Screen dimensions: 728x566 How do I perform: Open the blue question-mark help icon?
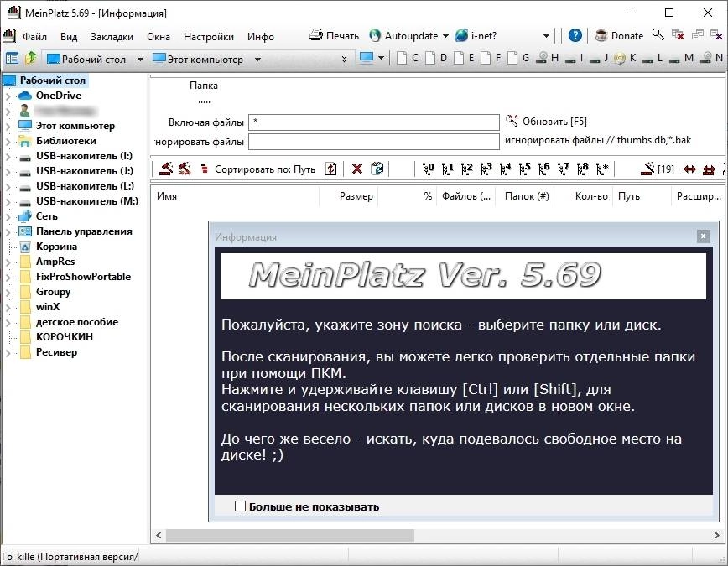pyautogui.click(x=575, y=35)
